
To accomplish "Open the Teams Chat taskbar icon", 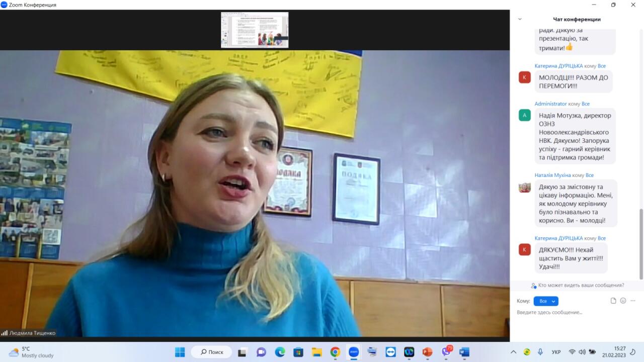I will (261, 352).
